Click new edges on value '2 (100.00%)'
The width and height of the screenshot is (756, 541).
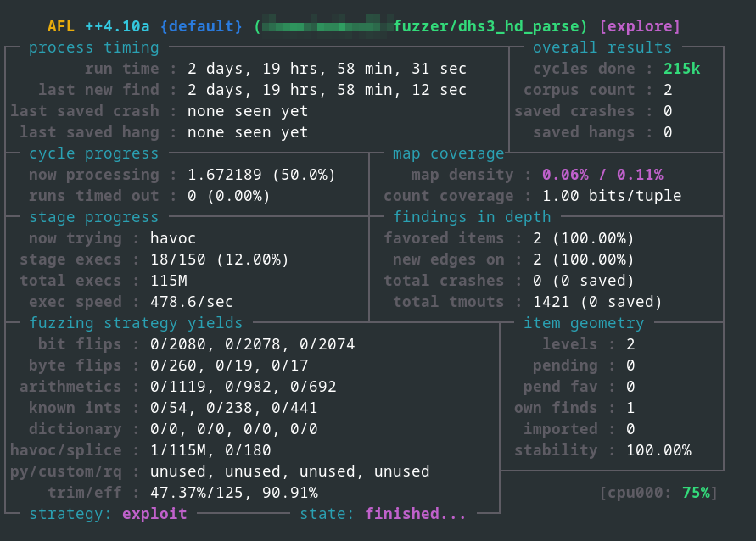(x=584, y=259)
